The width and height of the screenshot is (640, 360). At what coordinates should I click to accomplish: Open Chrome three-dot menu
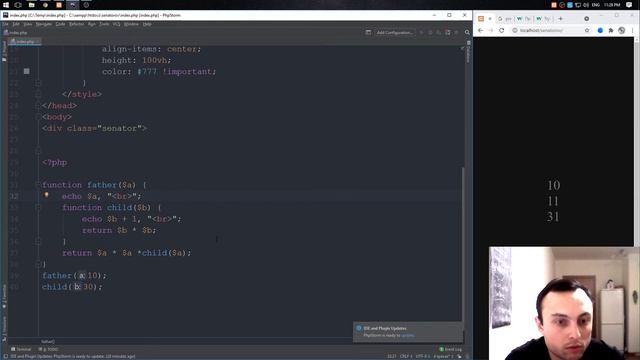pyautogui.click(x=632, y=30)
